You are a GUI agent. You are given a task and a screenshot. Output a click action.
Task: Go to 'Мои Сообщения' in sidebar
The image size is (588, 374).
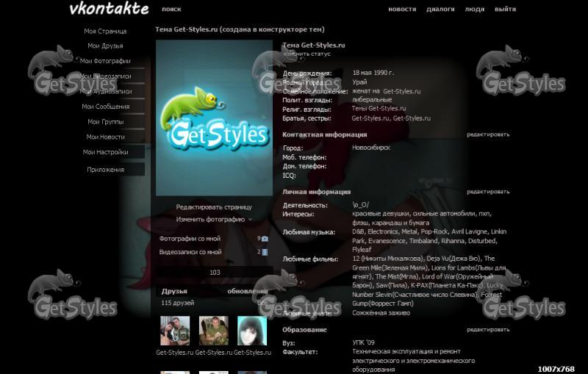(105, 107)
